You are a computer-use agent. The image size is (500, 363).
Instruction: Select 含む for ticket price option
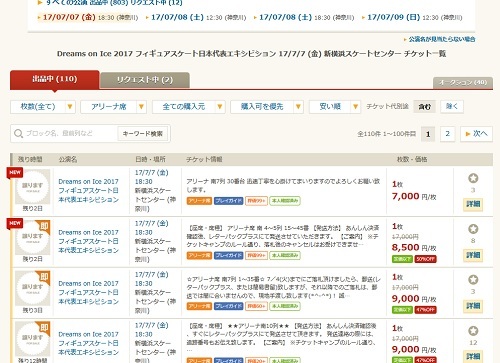(x=424, y=107)
